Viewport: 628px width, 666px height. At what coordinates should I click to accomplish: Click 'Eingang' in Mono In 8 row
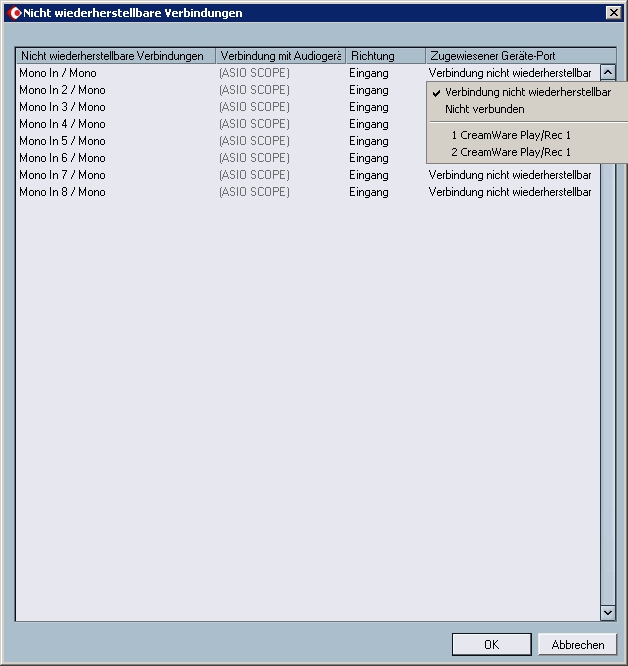(x=369, y=192)
